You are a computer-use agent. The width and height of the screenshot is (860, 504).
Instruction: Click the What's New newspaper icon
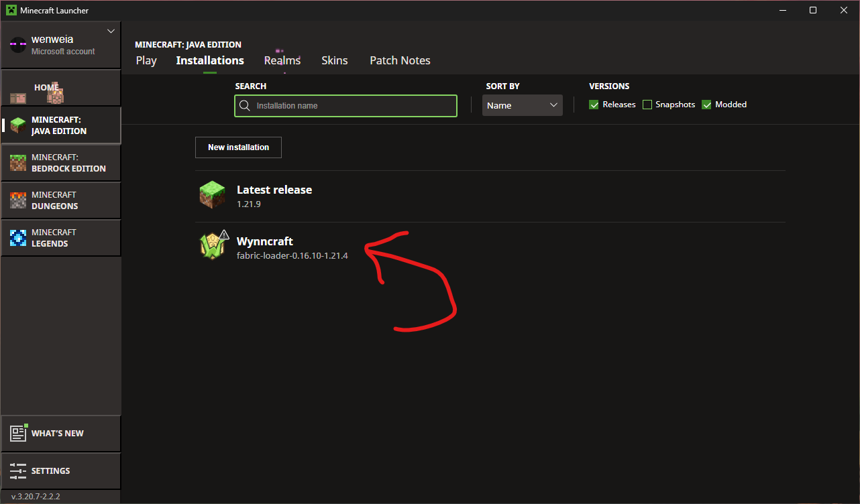point(18,434)
